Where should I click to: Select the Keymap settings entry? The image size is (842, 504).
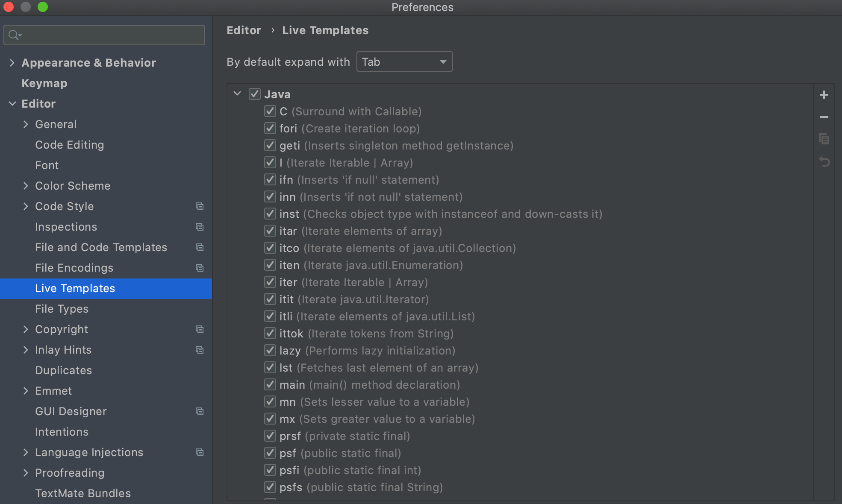(44, 83)
